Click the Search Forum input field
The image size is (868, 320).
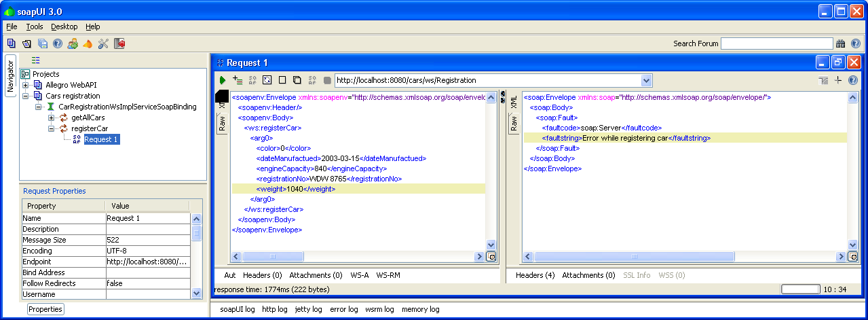776,43
